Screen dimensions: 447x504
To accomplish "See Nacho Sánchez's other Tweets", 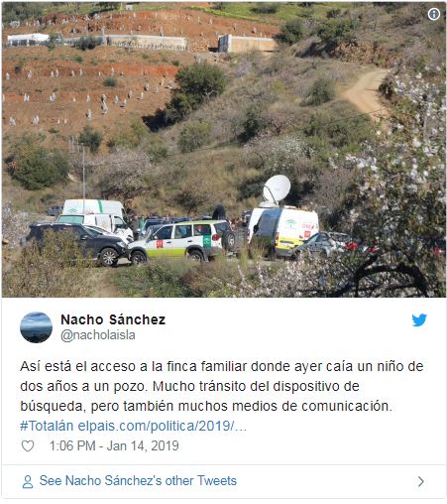I will point(138,480).
